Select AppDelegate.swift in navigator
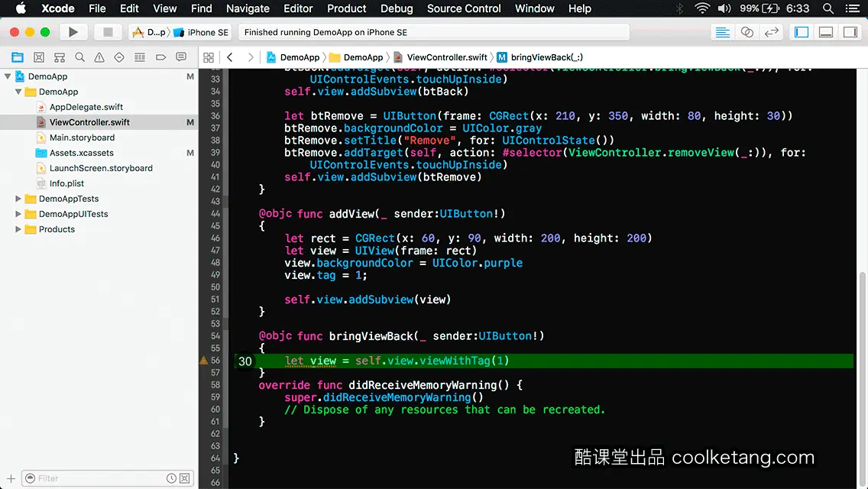Screen dimensions: 868x489 pos(86,107)
